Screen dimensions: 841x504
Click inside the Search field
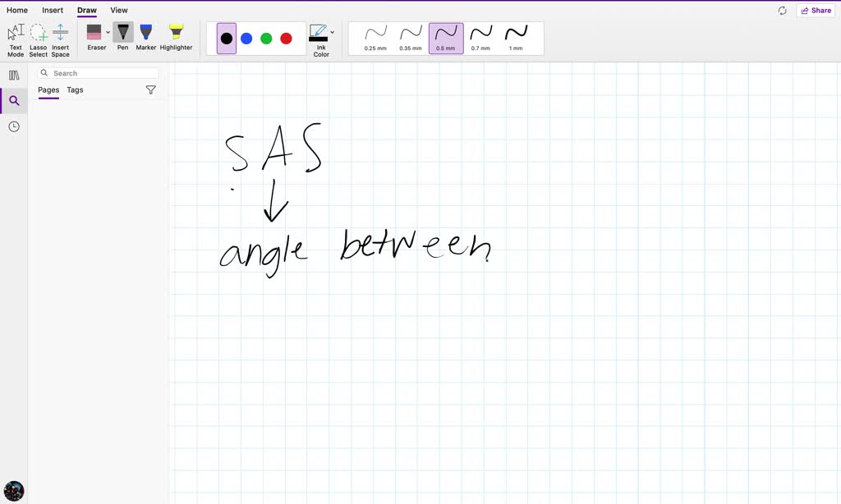(98, 72)
